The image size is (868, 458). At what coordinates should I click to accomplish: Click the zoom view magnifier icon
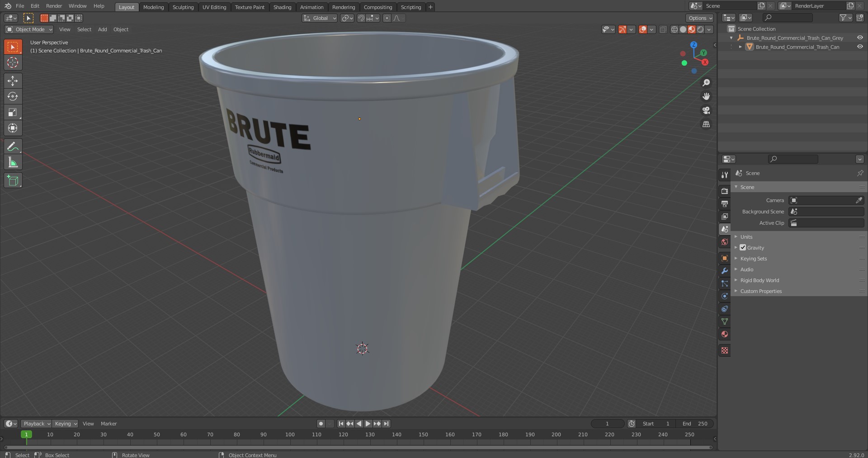click(x=706, y=83)
